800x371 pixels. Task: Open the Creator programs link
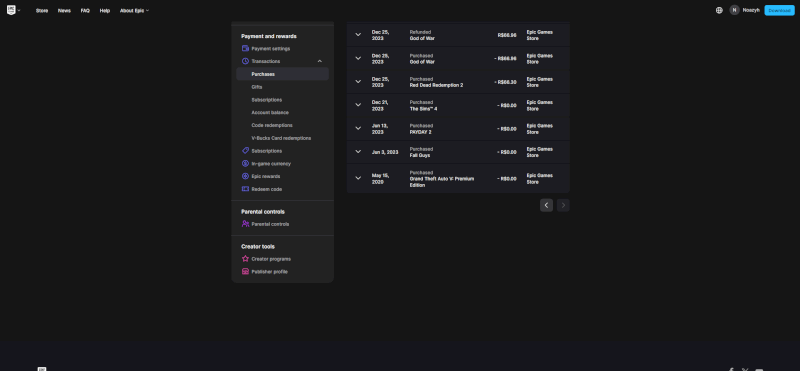[x=271, y=259]
